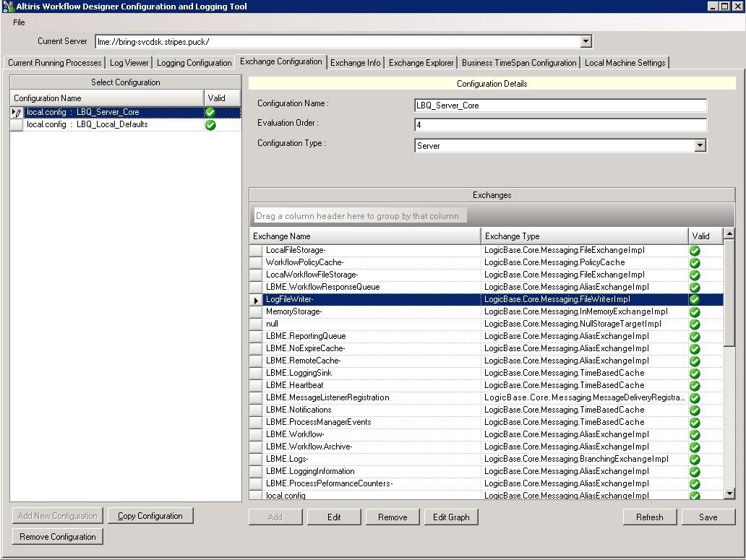Click the green valid icon for LocalFileStorage-
This screenshot has height=560, width=746.
695,251
